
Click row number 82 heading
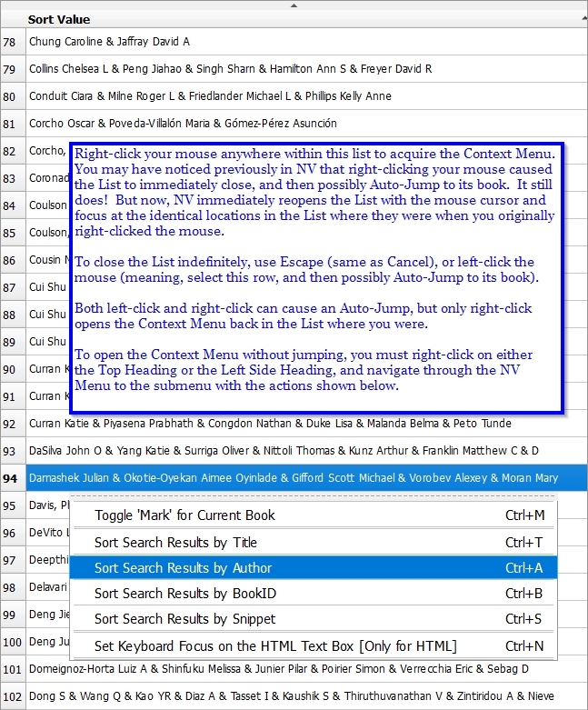[13, 151]
